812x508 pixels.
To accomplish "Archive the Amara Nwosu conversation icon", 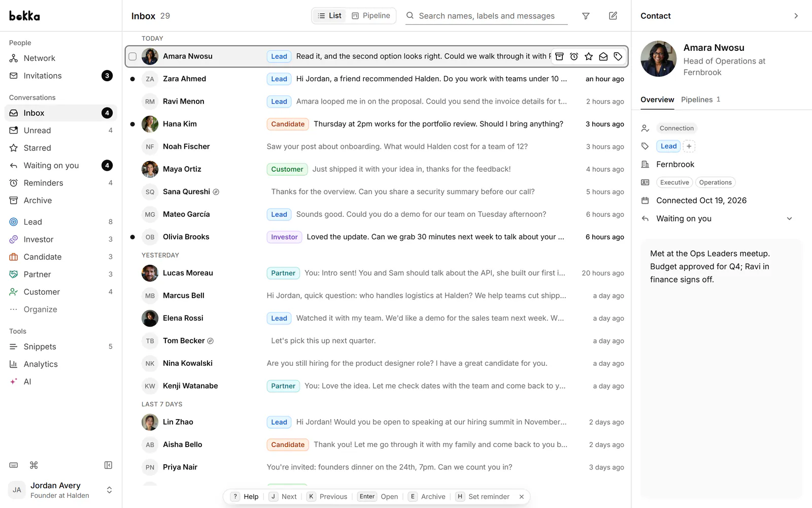I will (559, 56).
